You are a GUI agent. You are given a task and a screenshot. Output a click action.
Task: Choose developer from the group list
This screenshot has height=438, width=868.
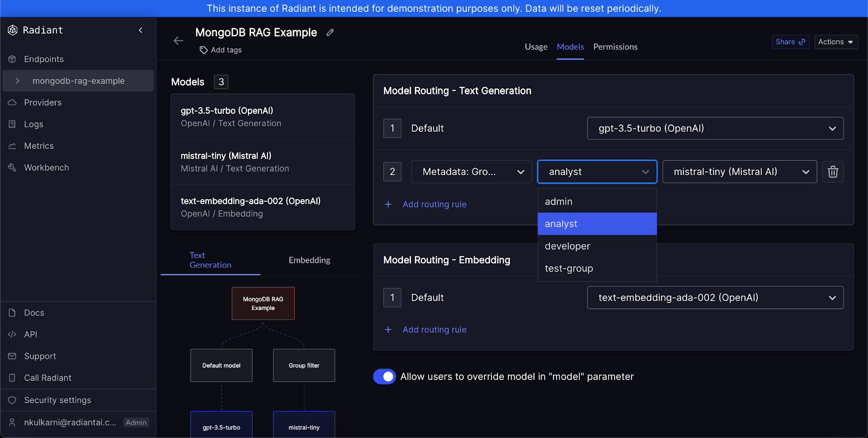(x=597, y=246)
